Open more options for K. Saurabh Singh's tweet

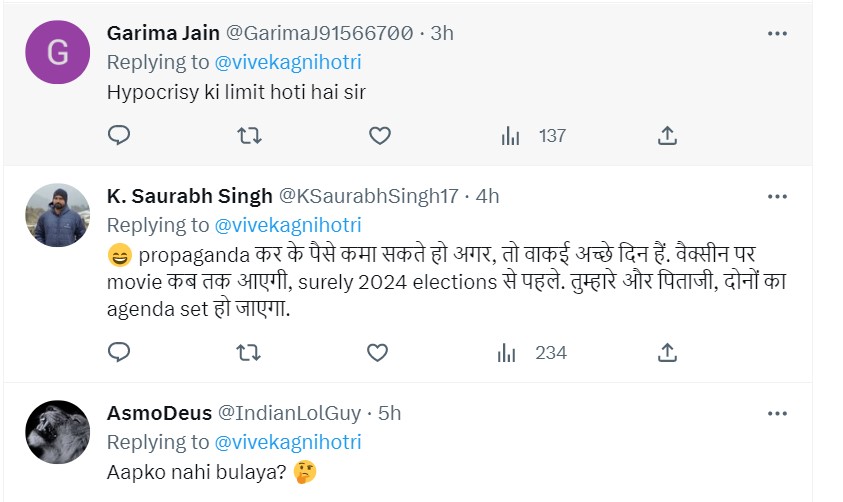[777, 196]
